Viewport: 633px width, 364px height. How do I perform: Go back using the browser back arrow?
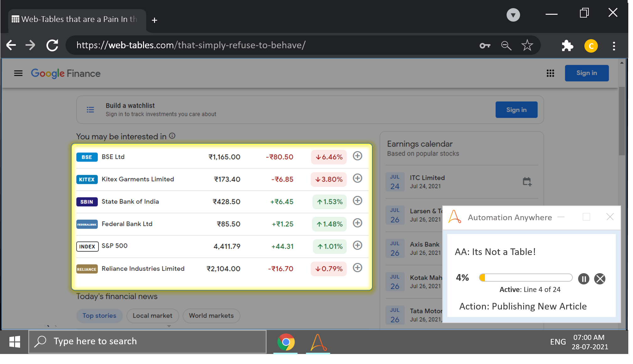(11, 45)
